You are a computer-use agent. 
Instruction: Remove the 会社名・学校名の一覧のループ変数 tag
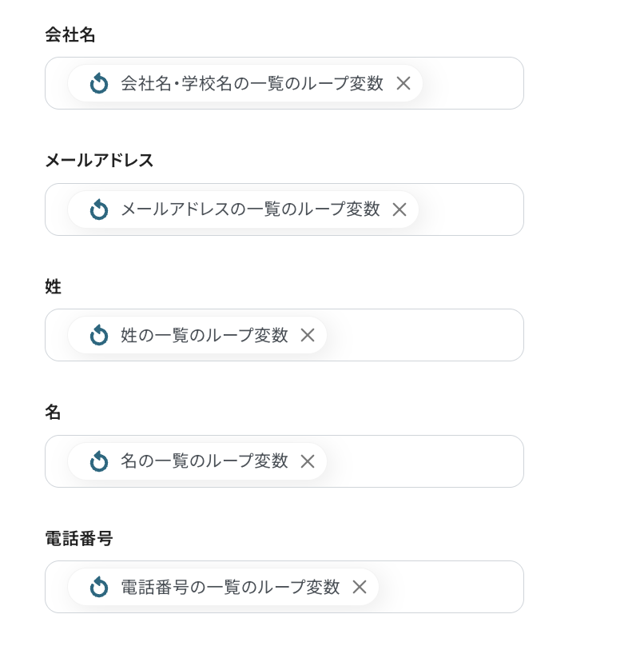point(403,83)
